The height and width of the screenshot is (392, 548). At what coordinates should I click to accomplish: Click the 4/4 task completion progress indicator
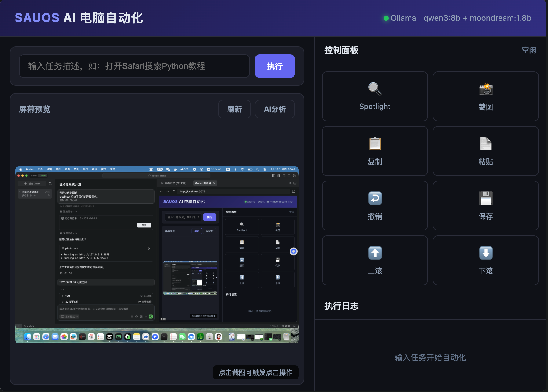pos(145,296)
